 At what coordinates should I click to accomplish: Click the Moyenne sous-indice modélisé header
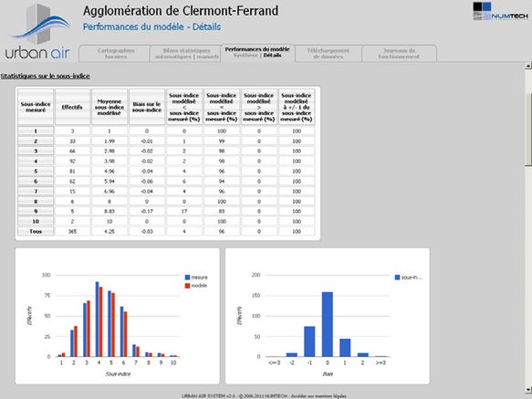click(x=110, y=107)
